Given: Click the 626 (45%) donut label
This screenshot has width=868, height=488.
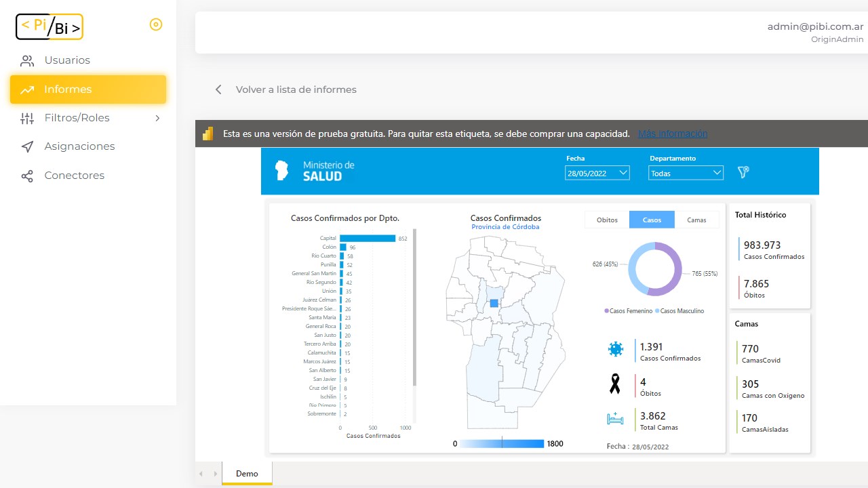Looking at the screenshot, I should [x=605, y=264].
